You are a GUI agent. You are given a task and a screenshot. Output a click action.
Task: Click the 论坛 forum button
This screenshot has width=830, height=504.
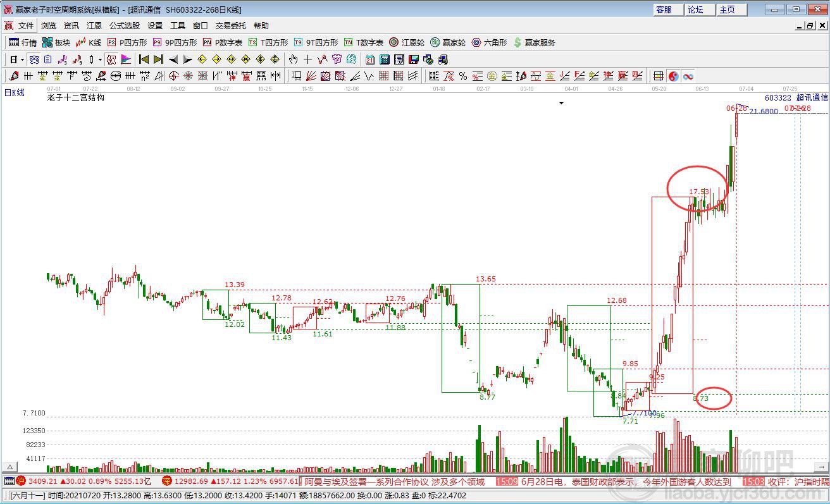pos(700,9)
